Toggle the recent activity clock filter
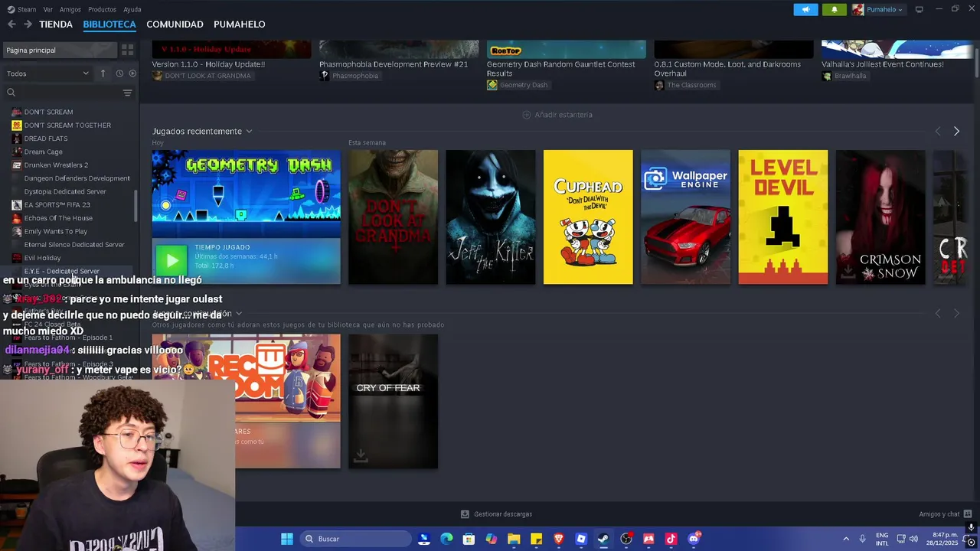Viewport: 980px width, 551px height. (x=119, y=73)
